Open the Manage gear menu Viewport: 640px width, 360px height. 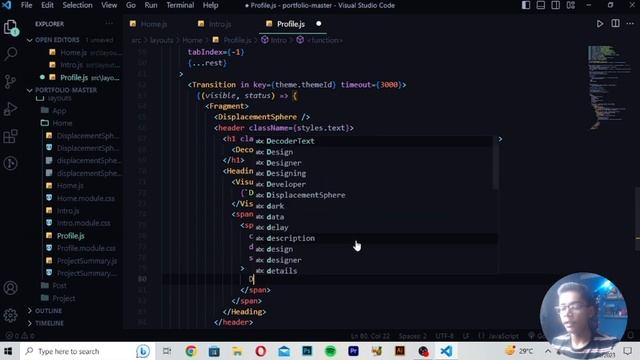11,315
